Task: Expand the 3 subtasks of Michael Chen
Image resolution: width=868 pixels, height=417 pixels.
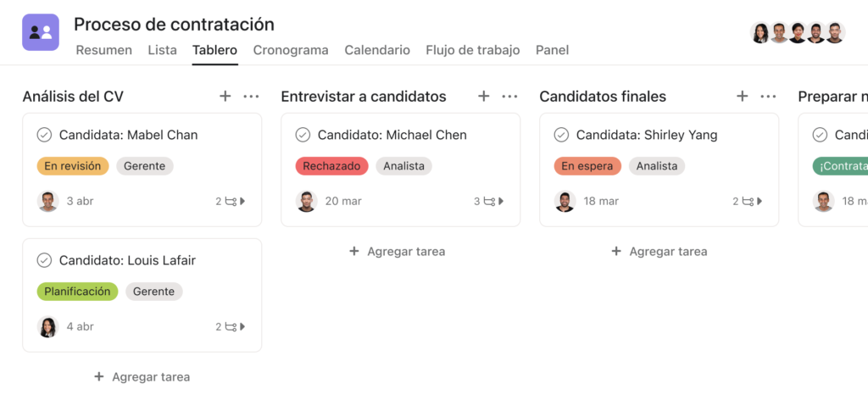Action: coord(489,201)
